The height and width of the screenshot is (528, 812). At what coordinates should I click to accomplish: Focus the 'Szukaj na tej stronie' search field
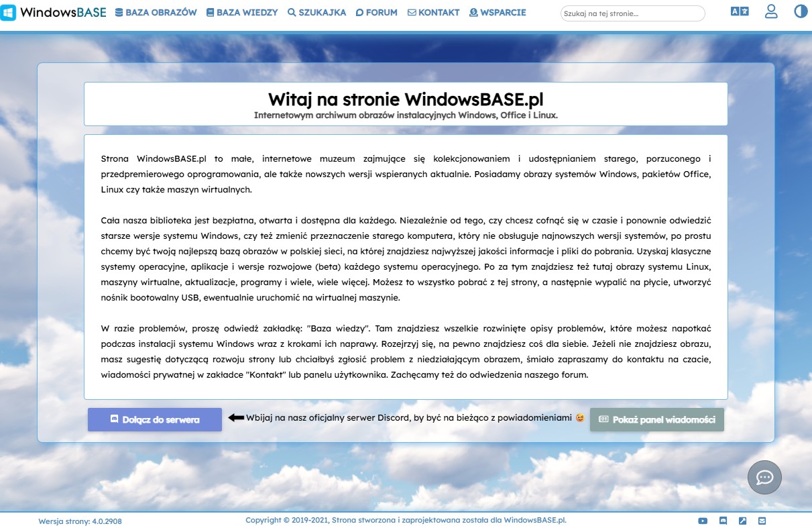tap(632, 13)
